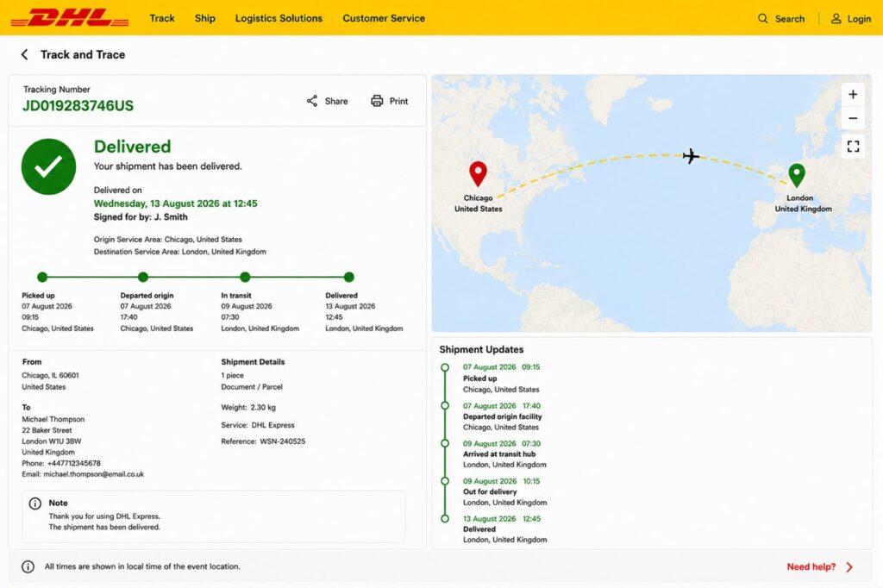The width and height of the screenshot is (883, 588).
Task: Click the DHL logo
Action: click(x=70, y=18)
